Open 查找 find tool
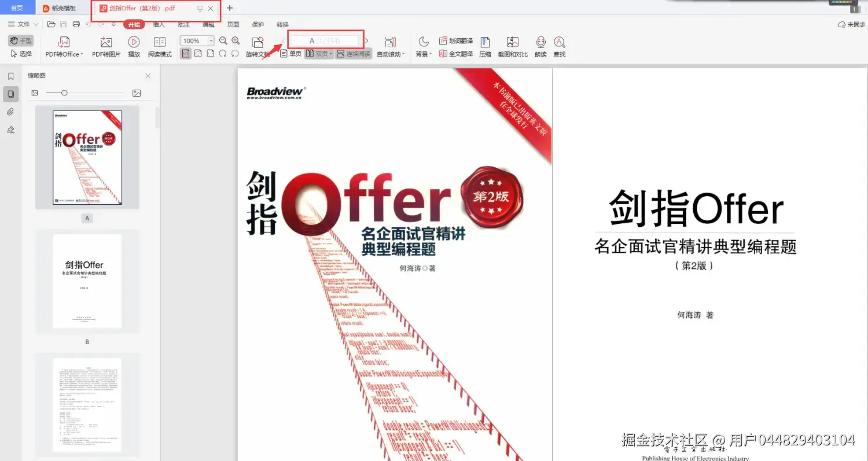Viewport: 868px width, 461px height. (559, 47)
